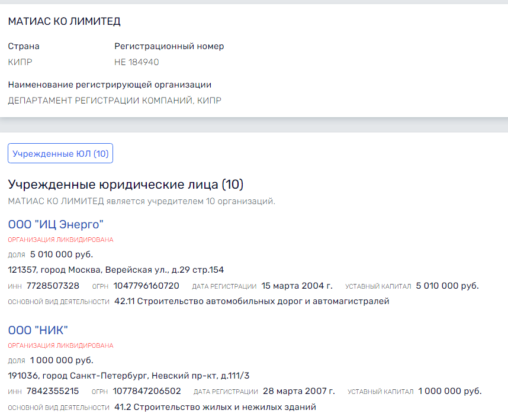Select the country value "КИПР"
This screenshot has height=420, width=508.
[x=20, y=62]
